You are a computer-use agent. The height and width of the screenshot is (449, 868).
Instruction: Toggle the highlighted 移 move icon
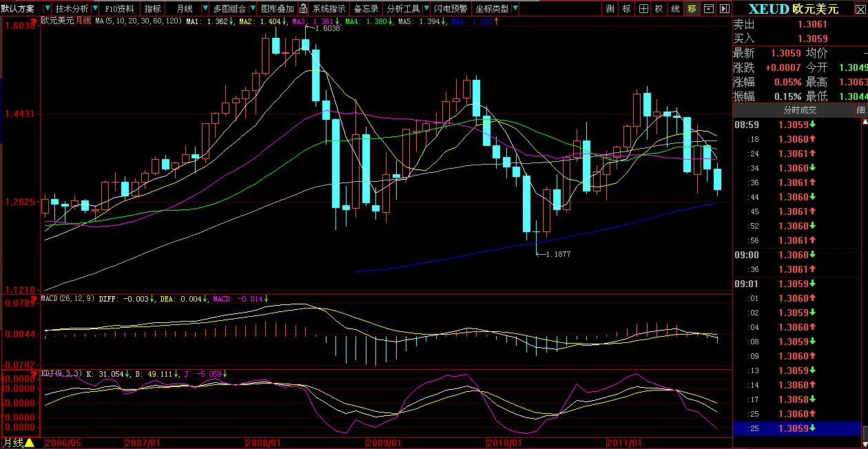(692, 9)
